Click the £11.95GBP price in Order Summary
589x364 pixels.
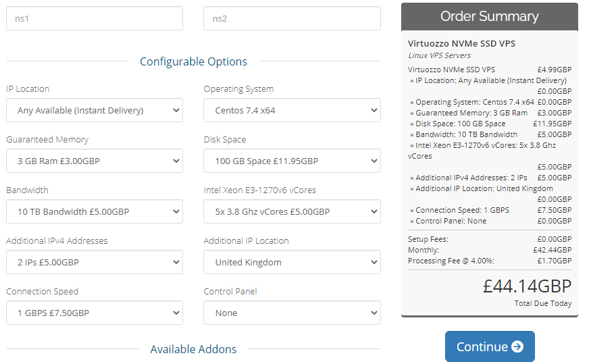[553, 124]
